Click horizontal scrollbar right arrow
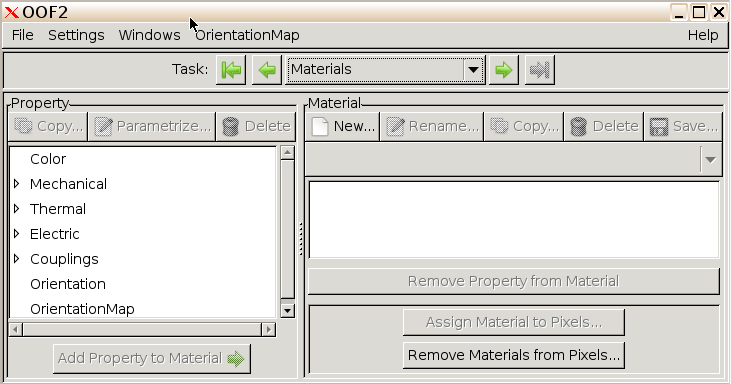This screenshot has height=384, width=731. point(269,329)
